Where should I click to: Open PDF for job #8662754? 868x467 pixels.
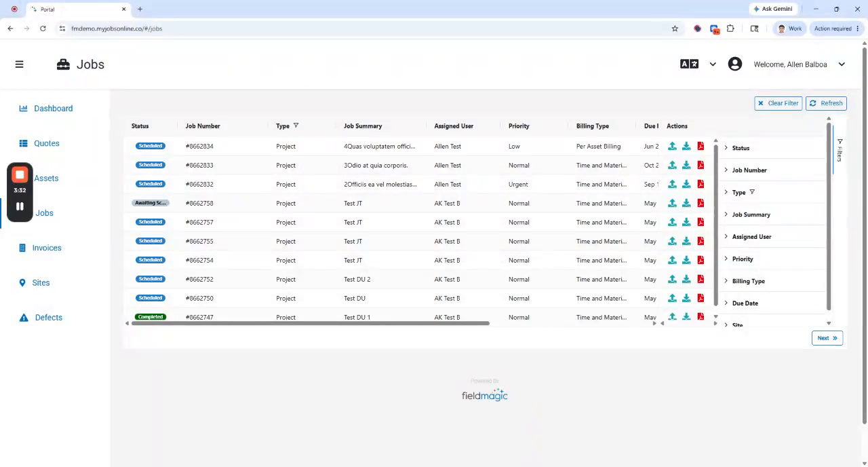[701, 260]
